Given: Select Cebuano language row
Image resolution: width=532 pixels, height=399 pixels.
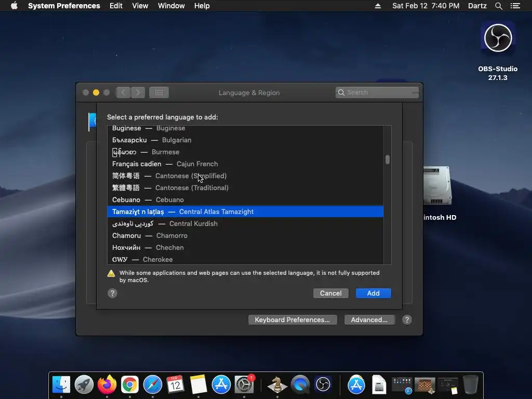Looking at the screenshot, I should coord(245,199).
